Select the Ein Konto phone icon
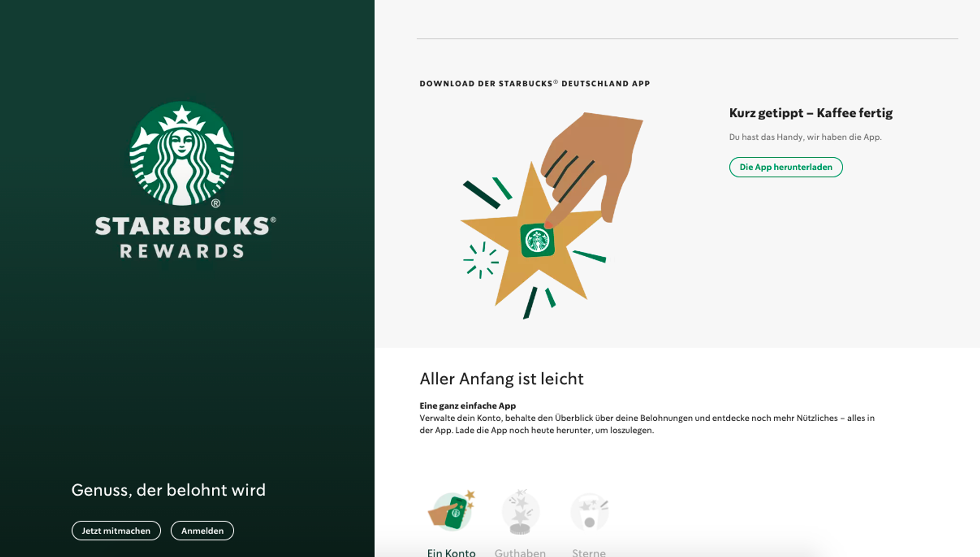Screen dimensions: 980x557 (x=452, y=512)
